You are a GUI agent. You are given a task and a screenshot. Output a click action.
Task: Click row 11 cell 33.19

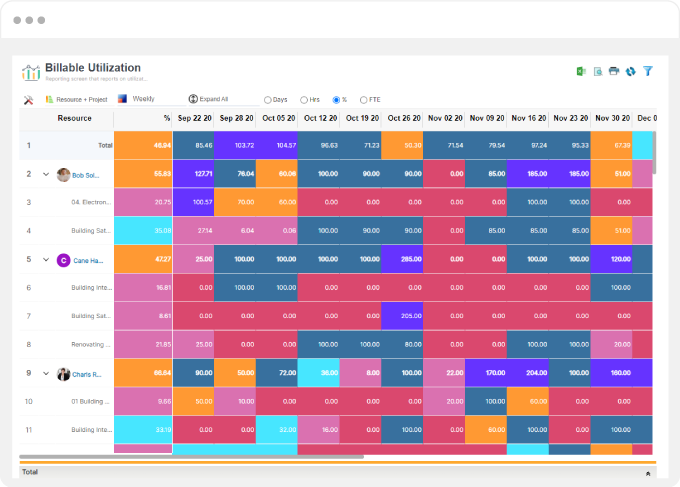click(x=143, y=430)
